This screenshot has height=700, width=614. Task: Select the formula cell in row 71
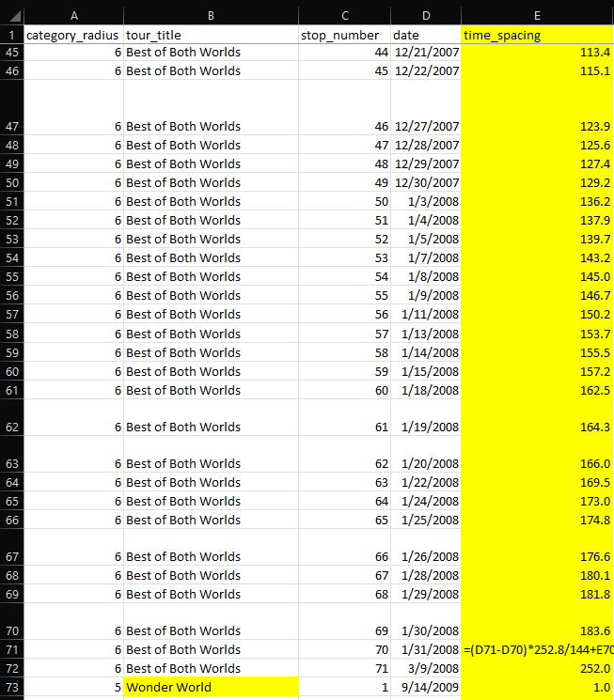(537, 649)
